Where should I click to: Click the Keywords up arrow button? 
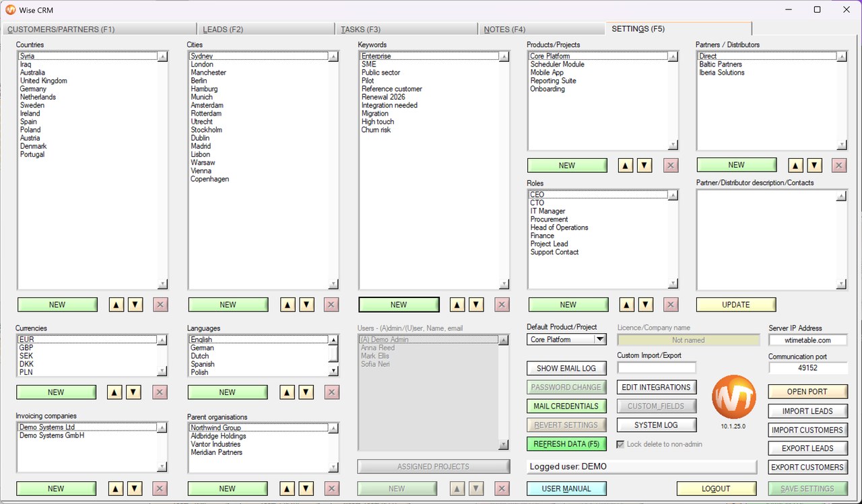pyautogui.click(x=457, y=305)
